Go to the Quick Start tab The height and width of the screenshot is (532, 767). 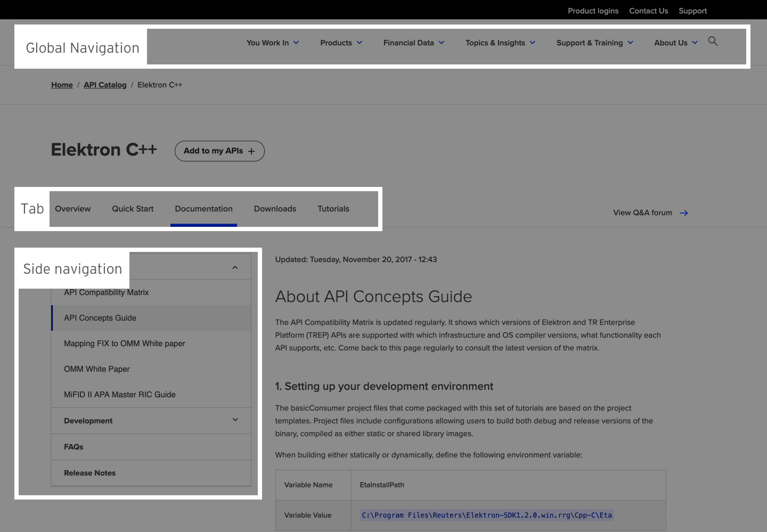pos(133,209)
